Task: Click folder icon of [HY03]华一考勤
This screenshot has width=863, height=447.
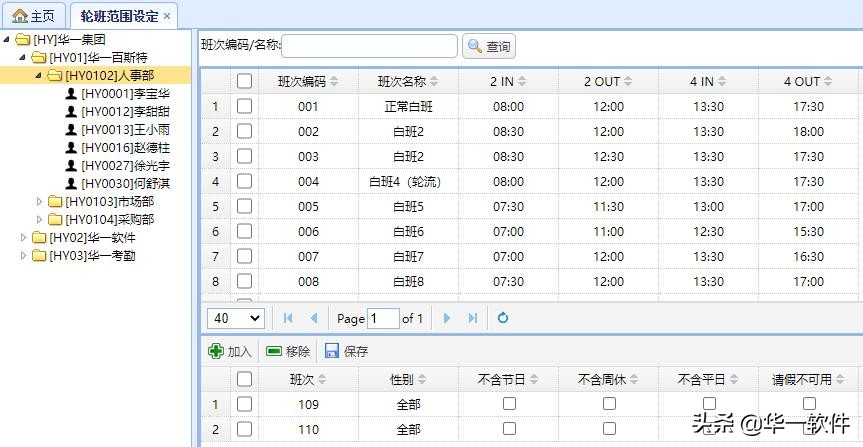Action: 39,255
